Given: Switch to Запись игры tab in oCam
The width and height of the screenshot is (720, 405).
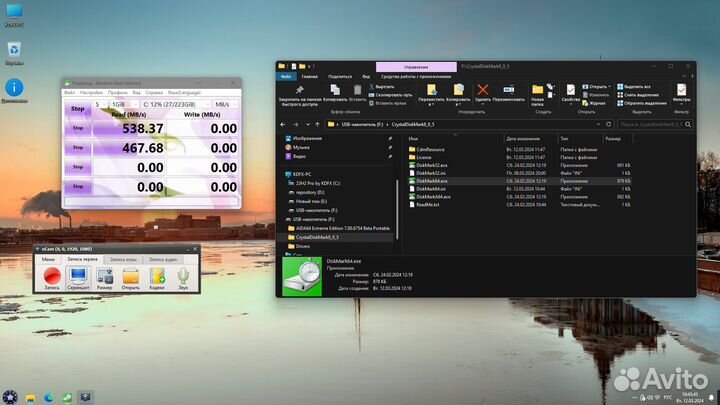Looking at the screenshot, I should click(123, 259).
